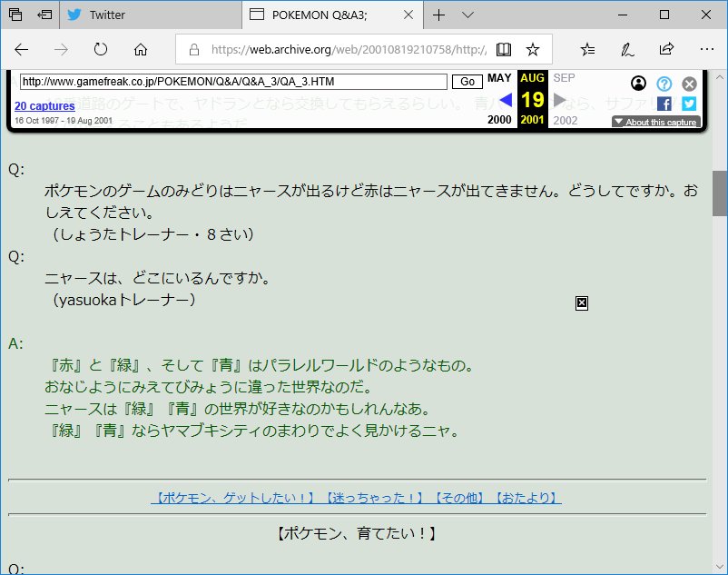Viewport: 728px width, 575px height.
Task: Click scrollbar down arrow
Action: (x=720, y=567)
